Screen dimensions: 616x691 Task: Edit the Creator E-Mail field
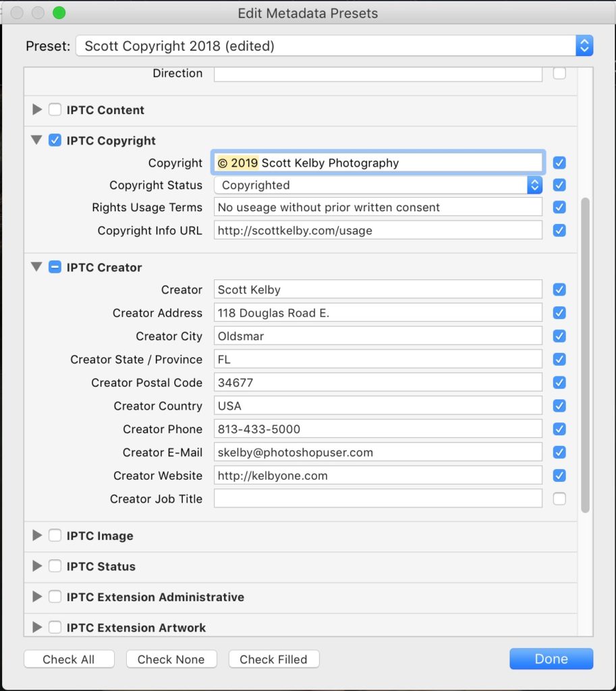click(378, 452)
